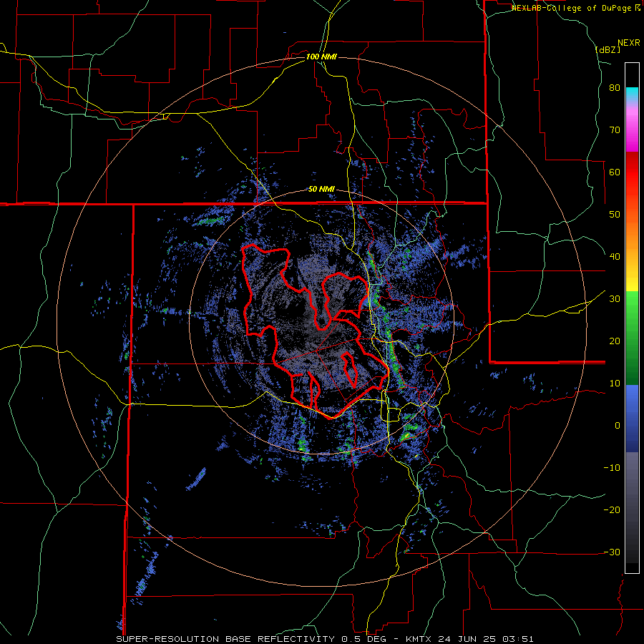
Task: Click the "100 NMI" range ring label
Action: point(321,57)
